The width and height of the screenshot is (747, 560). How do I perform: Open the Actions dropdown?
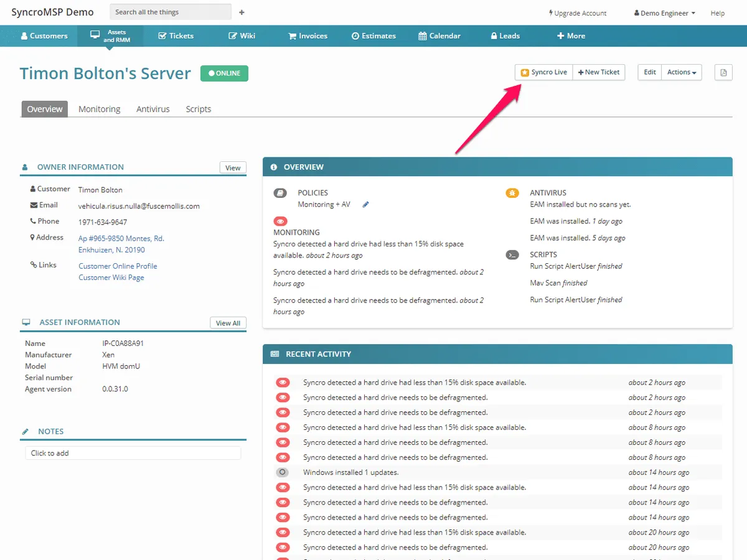coord(681,72)
